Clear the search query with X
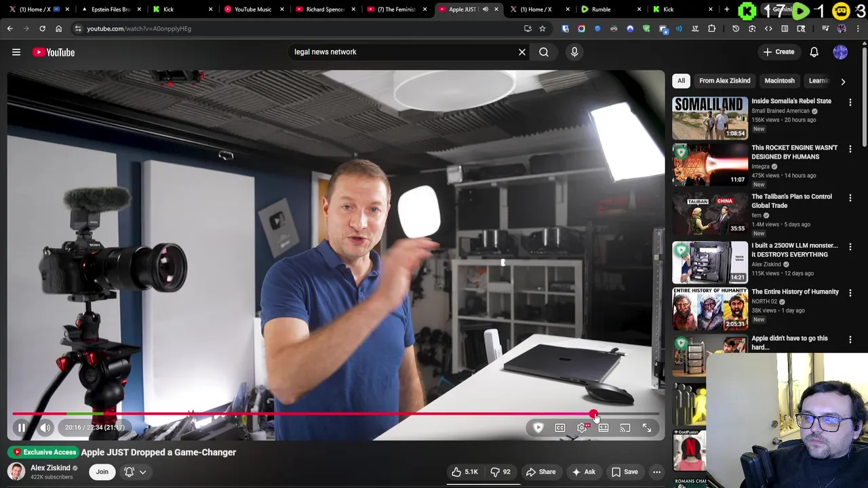Screen dimensions: 868x488 tap(522, 52)
